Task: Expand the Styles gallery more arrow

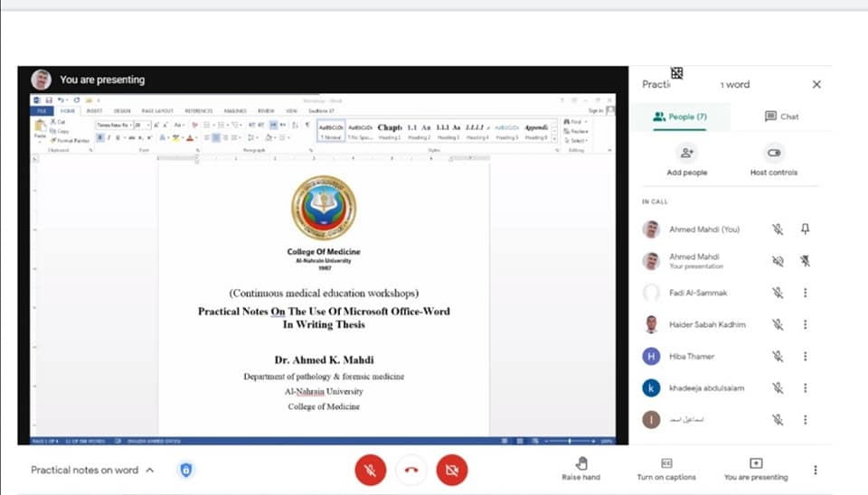Action: coord(554,139)
